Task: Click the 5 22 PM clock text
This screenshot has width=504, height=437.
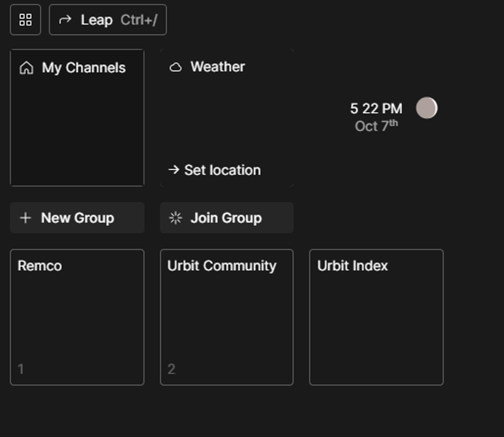Action: (x=376, y=108)
